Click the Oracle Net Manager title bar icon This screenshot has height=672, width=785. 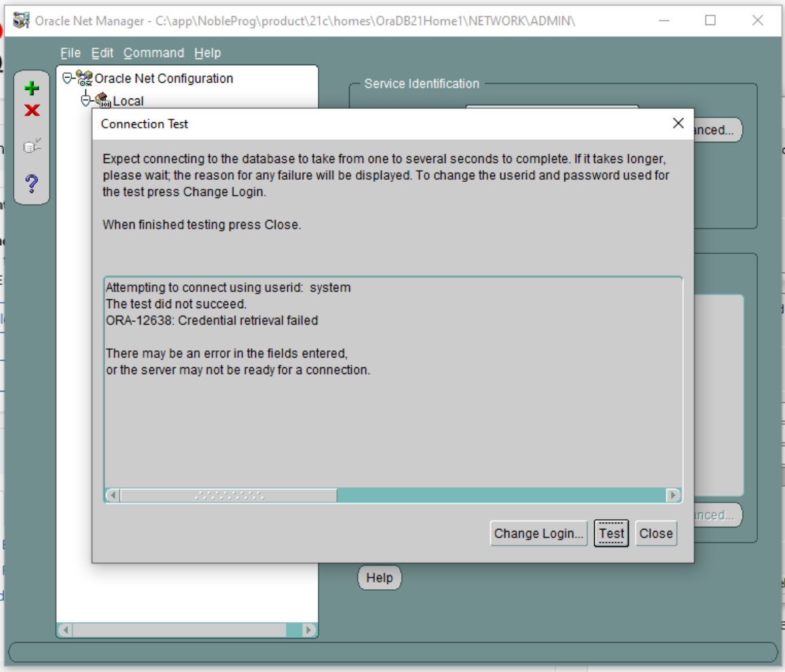[x=21, y=20]
